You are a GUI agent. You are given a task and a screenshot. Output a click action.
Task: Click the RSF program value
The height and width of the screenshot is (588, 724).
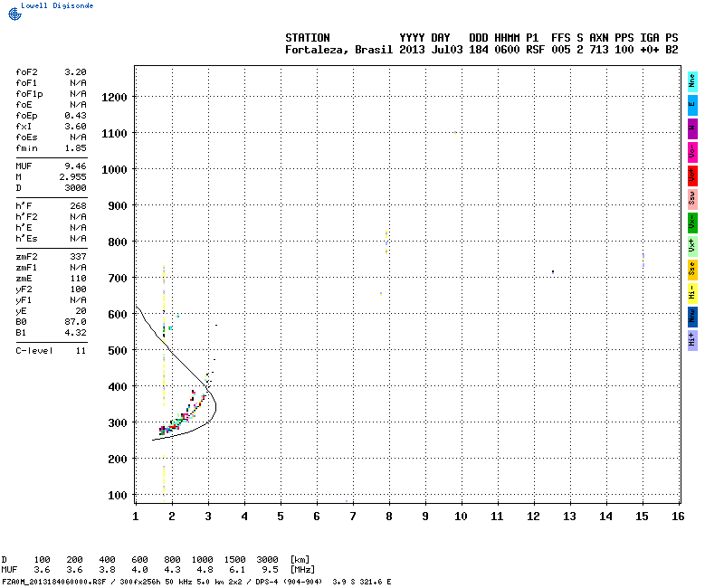point(535,50)
